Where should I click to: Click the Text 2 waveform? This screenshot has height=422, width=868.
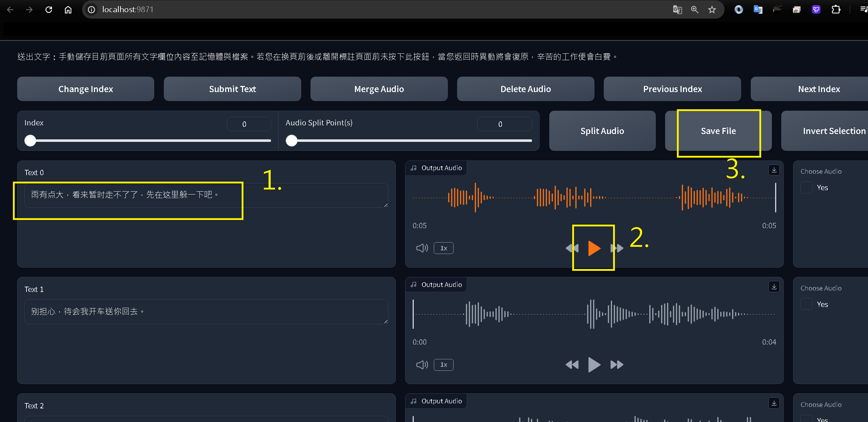(594, 419)
